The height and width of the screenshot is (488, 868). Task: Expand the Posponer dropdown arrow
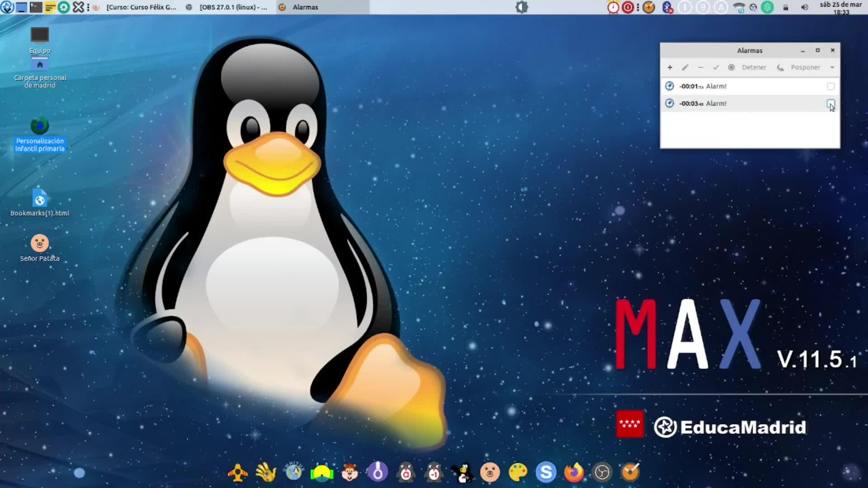click(832, 67)
